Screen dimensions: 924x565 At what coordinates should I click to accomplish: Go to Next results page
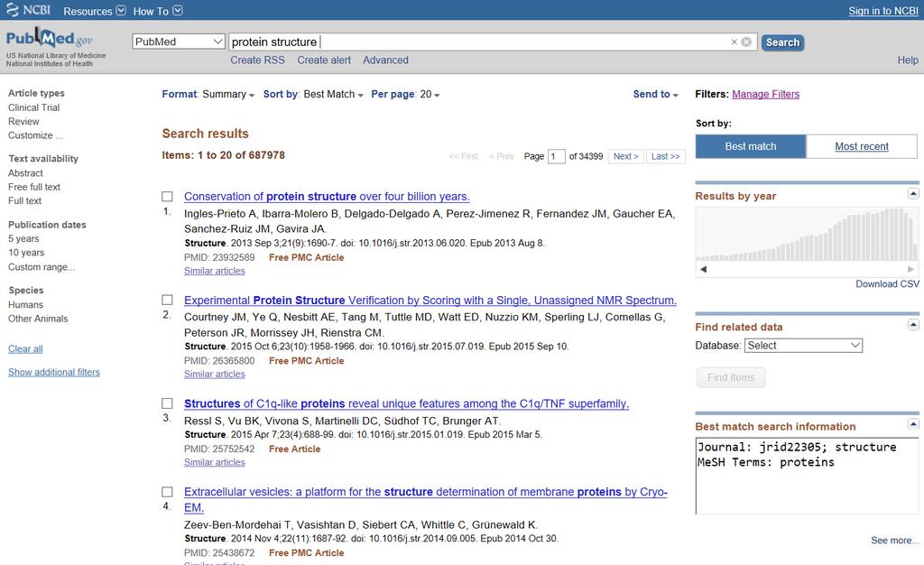coord(626,156)
